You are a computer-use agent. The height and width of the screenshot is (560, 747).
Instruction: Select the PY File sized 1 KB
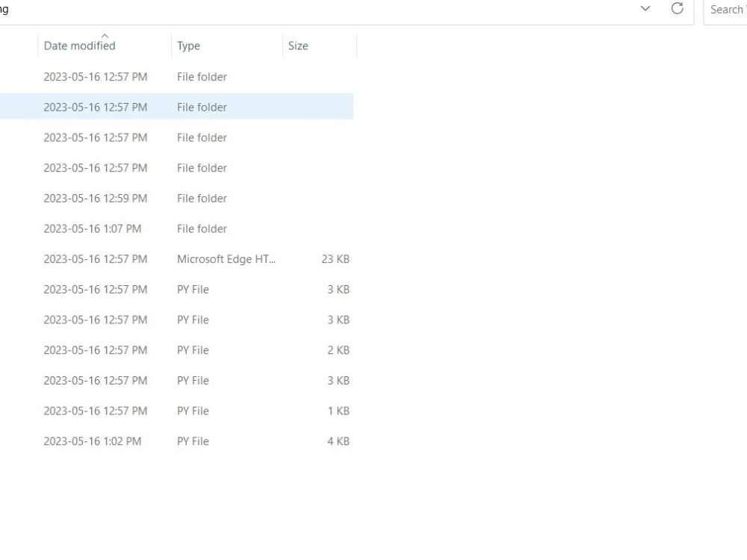coord(177,411)
